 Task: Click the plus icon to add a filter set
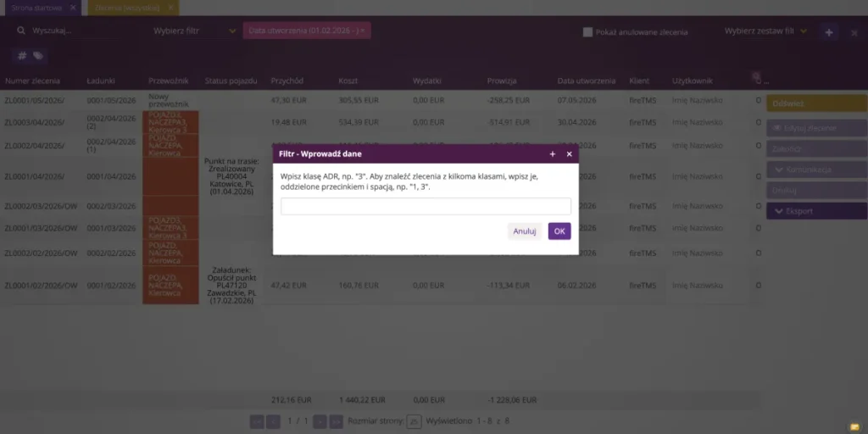click(829, 33)
